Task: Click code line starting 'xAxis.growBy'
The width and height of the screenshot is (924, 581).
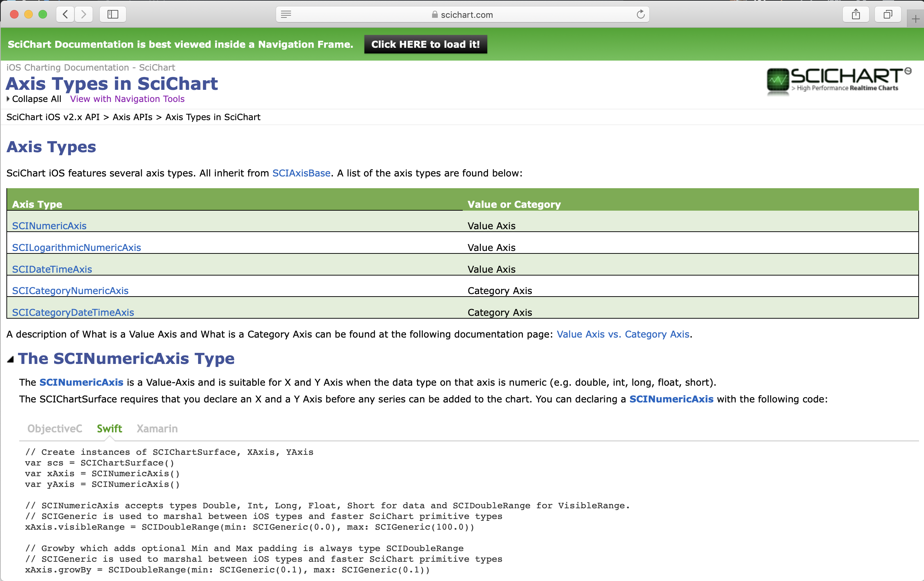Action: (x=227, y=570)
